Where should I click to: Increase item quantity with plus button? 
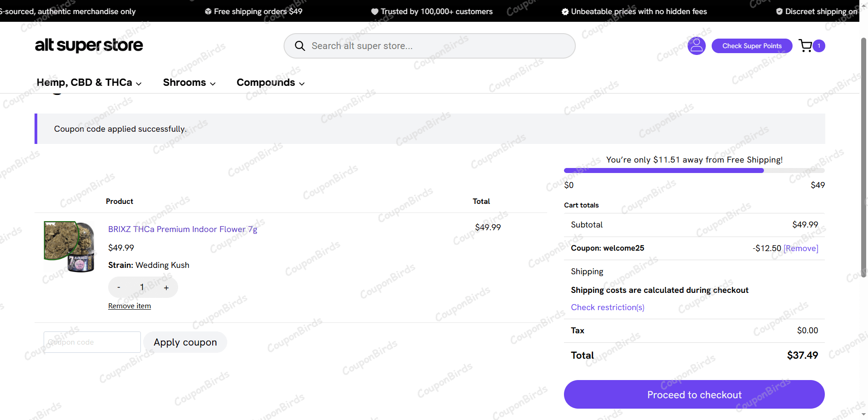click(x=166, y=287)
